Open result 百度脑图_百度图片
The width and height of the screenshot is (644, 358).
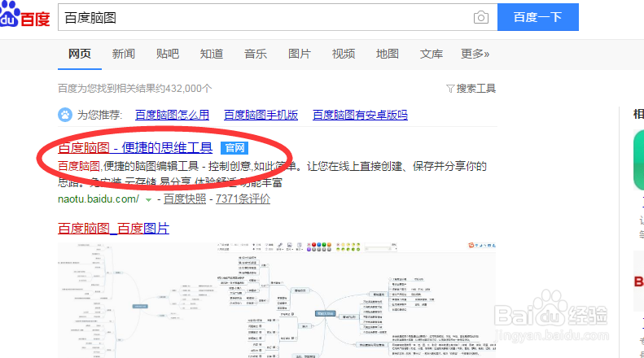(x=113, y=229)
